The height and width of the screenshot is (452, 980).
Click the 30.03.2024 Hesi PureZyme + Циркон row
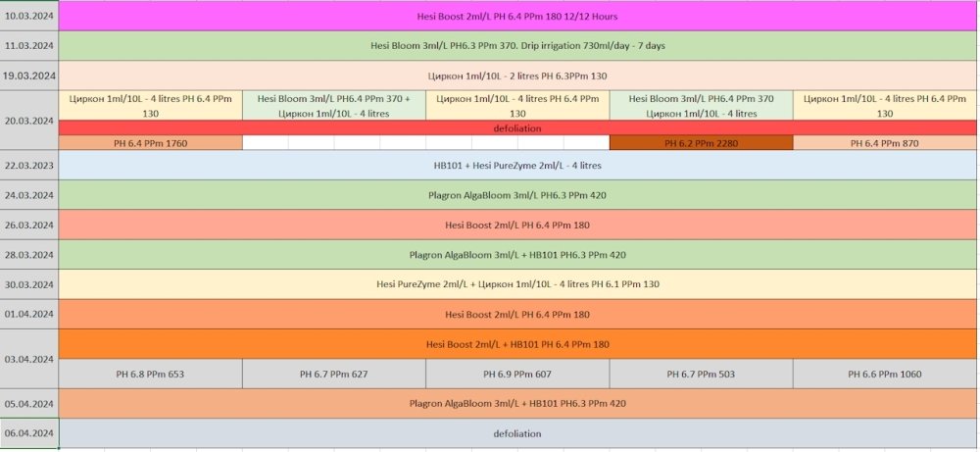click(517, 284)
